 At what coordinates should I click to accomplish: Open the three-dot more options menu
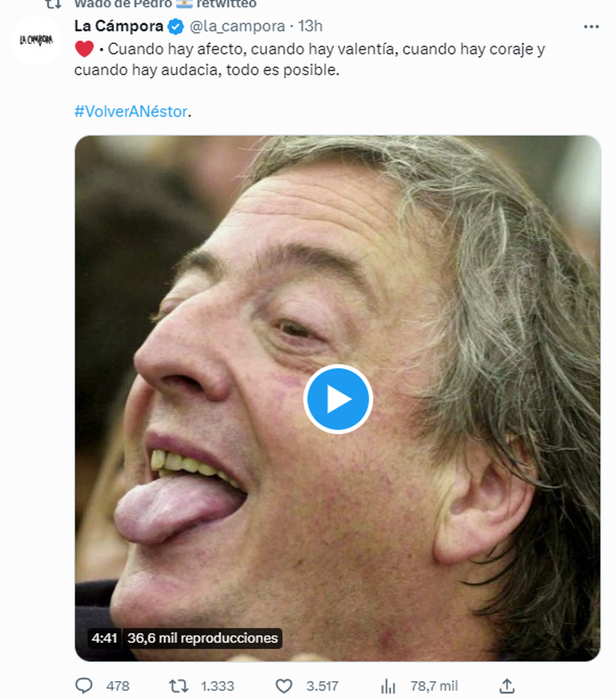click(x=591, y=26)
